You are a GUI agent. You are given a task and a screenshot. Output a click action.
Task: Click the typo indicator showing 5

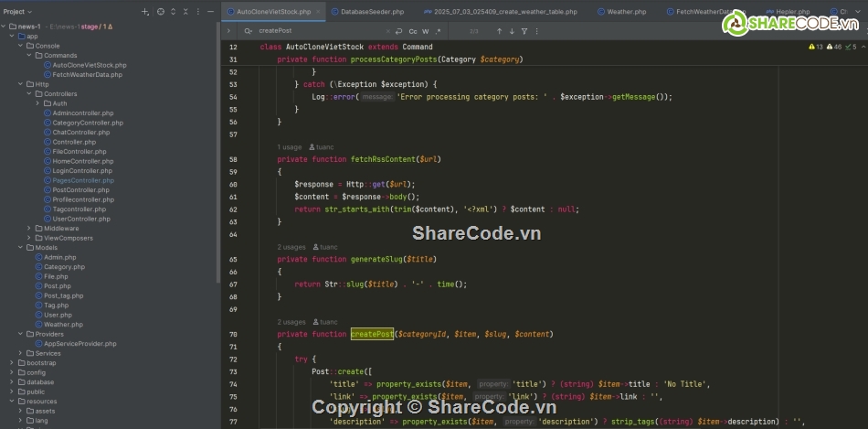coord(851,48)
